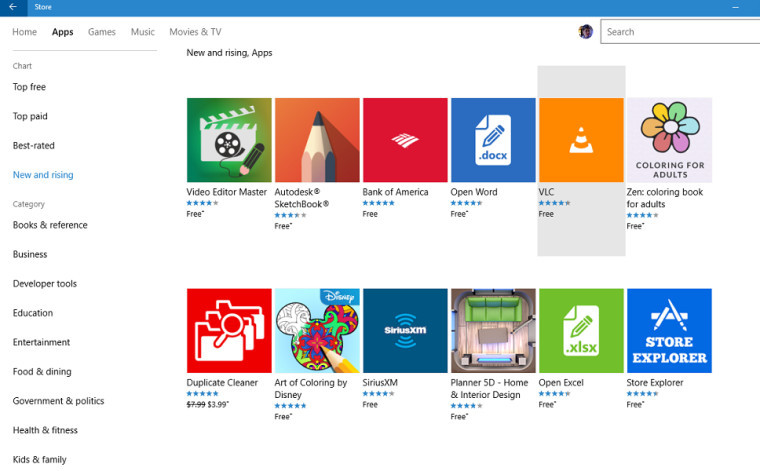Open the Open Excel .xlsx tile
The image size is (760, 471).
(581, 330)
